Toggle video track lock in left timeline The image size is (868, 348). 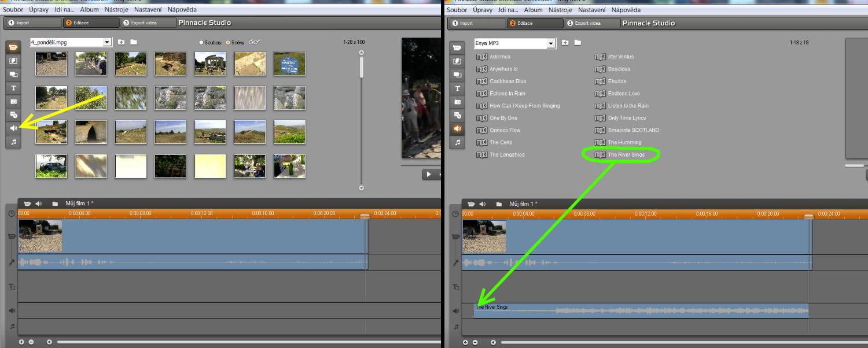pos(12,236)
